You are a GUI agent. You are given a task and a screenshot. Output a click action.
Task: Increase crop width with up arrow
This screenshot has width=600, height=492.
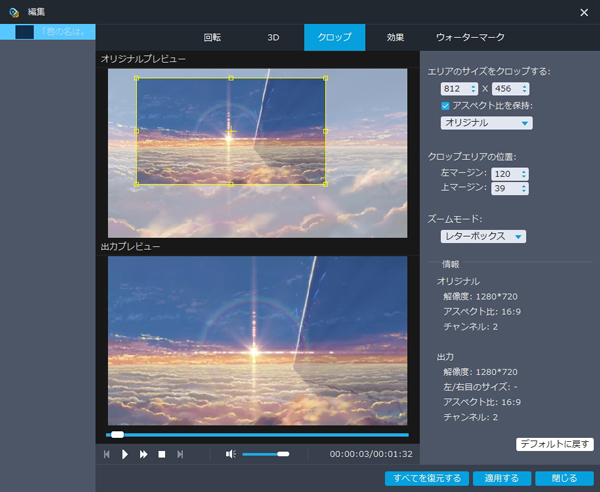474,86
